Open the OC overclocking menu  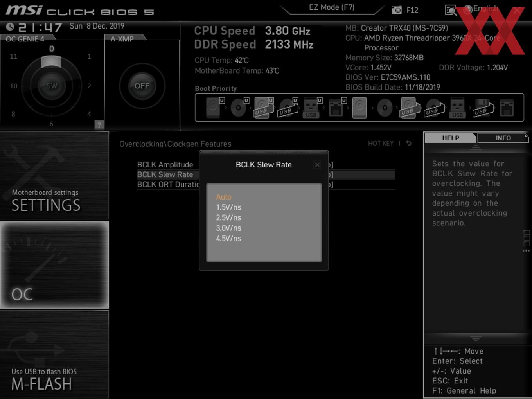click(54, 265)
